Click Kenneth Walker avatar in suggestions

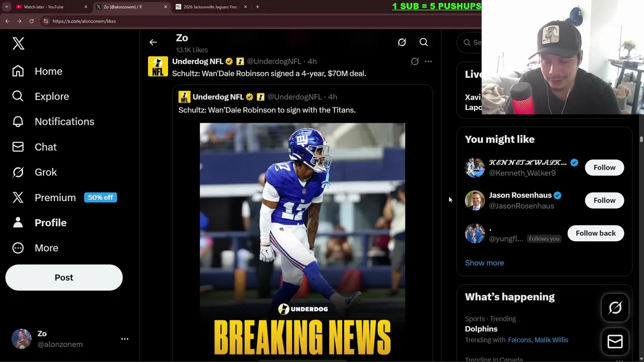click(475, 167)
